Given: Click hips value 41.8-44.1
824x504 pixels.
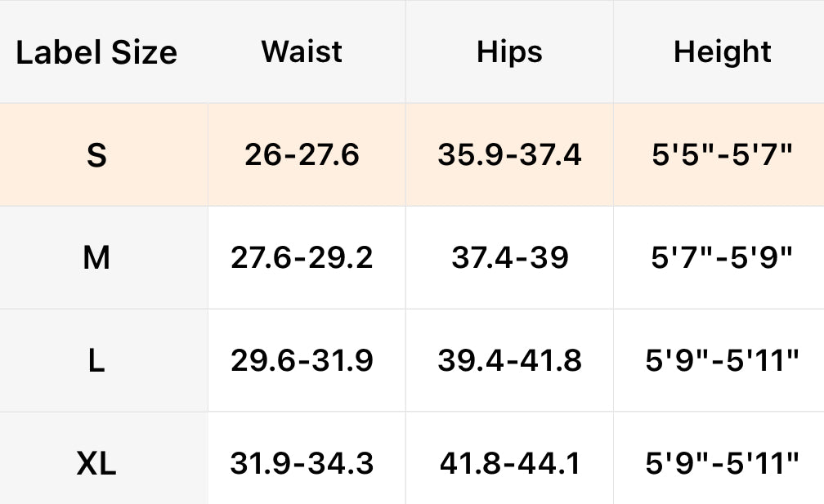Looking at the screenshot, I should coord(509,464).
